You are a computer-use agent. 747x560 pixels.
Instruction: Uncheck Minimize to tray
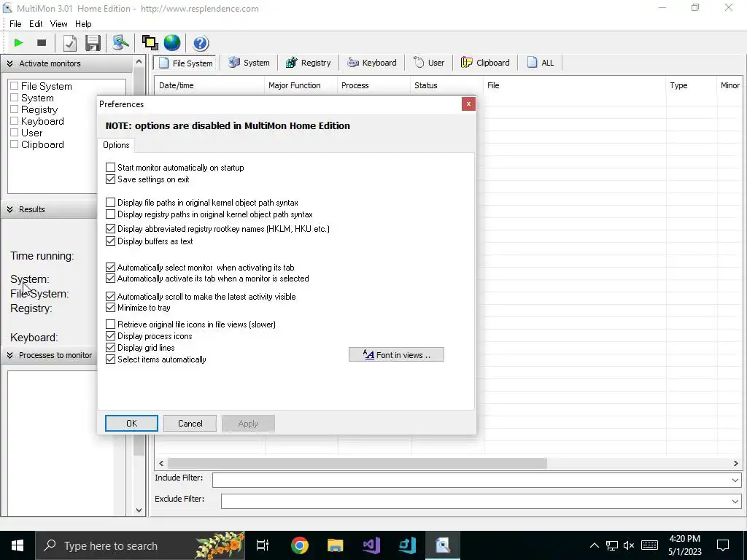pyautogui.click(x=111, y=308)
